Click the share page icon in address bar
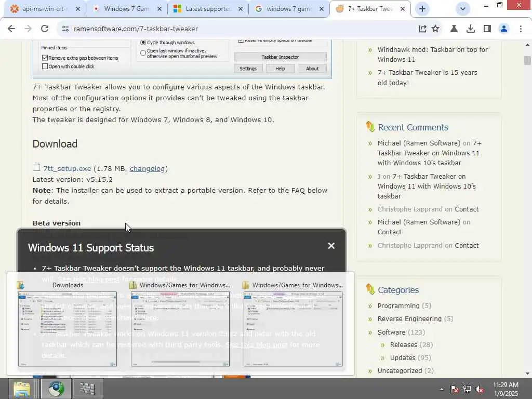The width and height of the screenshot is (532, 399). 422,29
